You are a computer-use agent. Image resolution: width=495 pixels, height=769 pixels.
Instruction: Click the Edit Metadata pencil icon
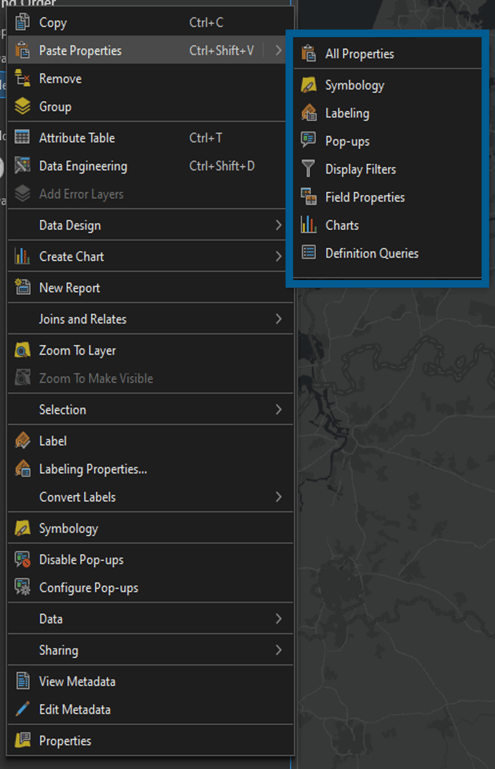23,709
